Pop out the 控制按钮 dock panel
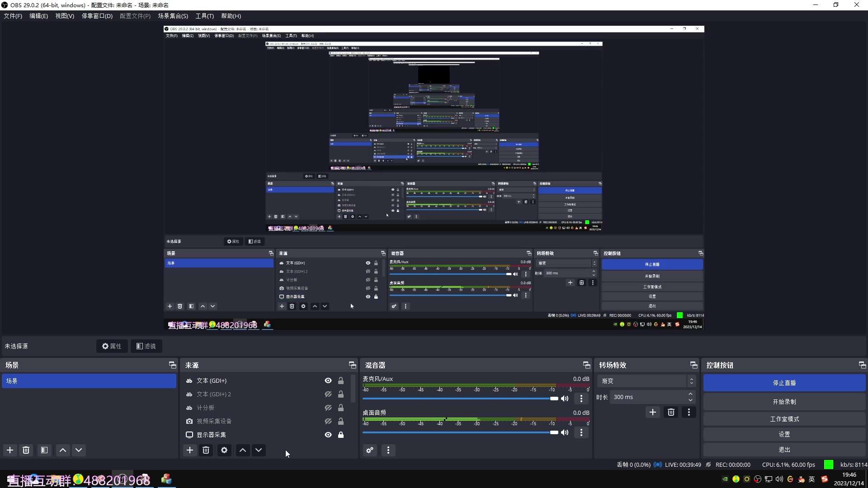Image resolution: width=868 pixels, height=488 pixels. coord(862,365)
